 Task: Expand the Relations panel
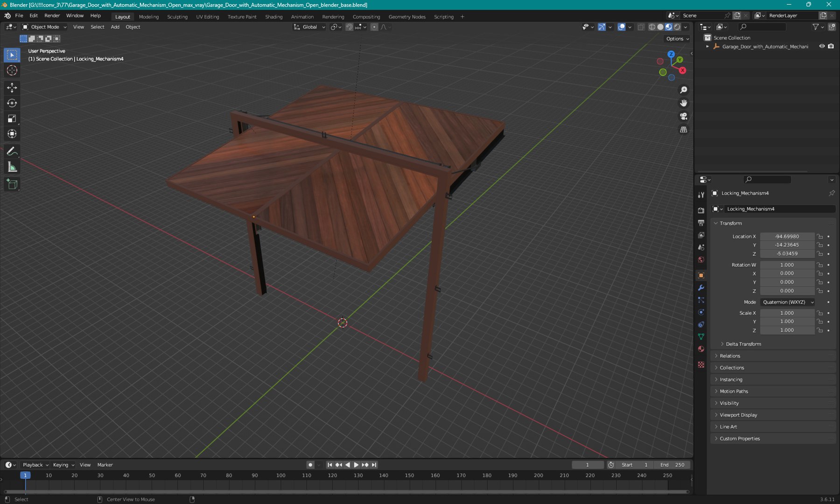729,356
